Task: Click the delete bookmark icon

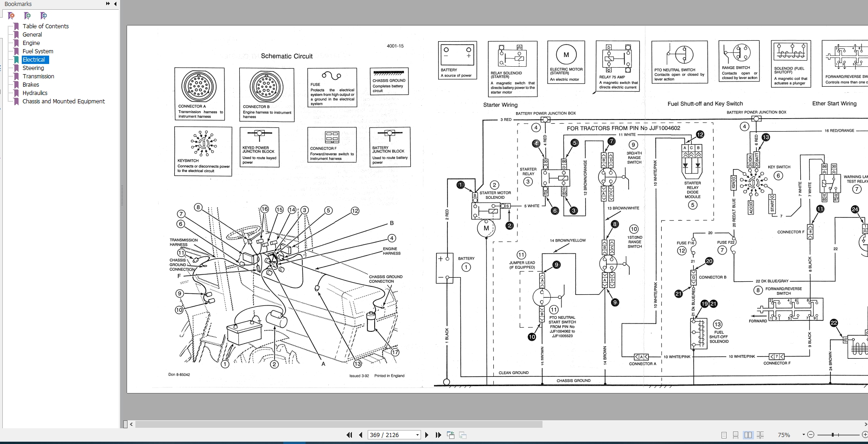Action: [x=11, y=16]
